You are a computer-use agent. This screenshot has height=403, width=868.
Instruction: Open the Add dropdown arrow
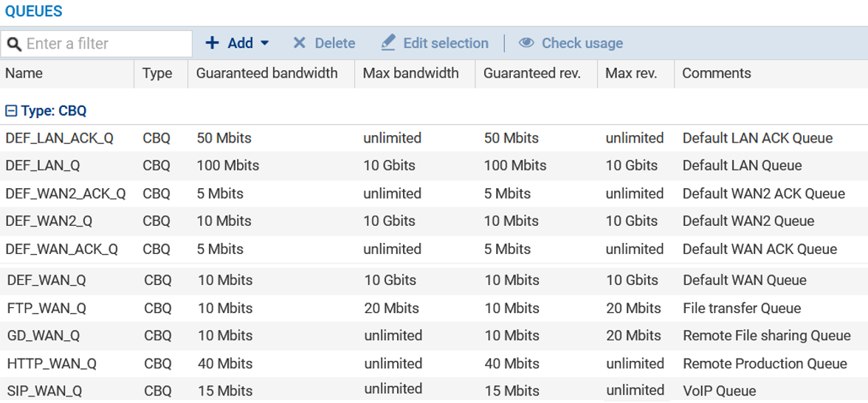265,44
